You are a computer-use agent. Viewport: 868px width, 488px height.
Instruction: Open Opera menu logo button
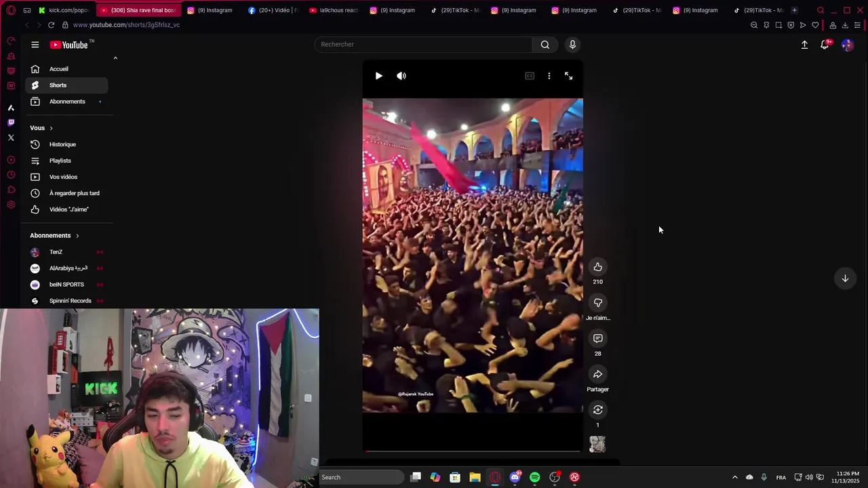[x=11, y=10]
